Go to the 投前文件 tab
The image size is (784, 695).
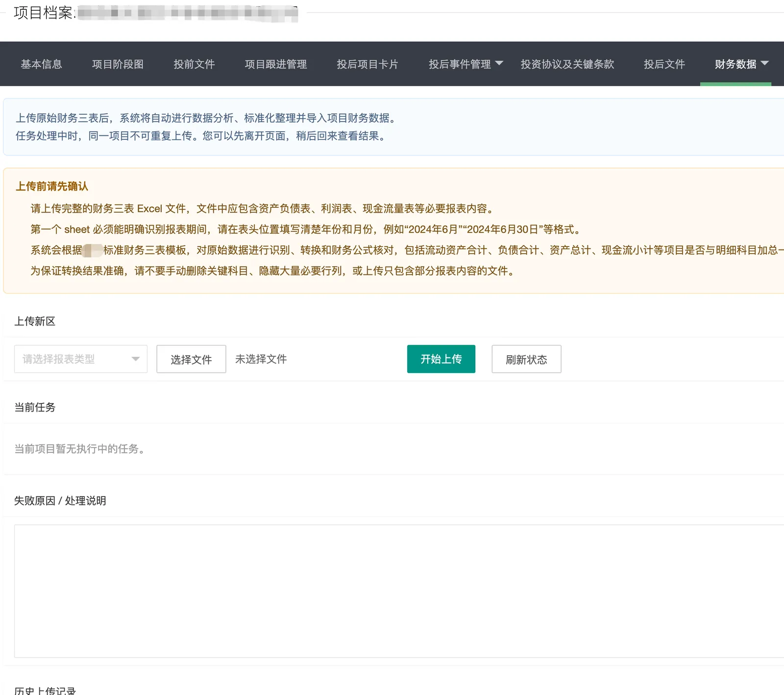[194, 64]
